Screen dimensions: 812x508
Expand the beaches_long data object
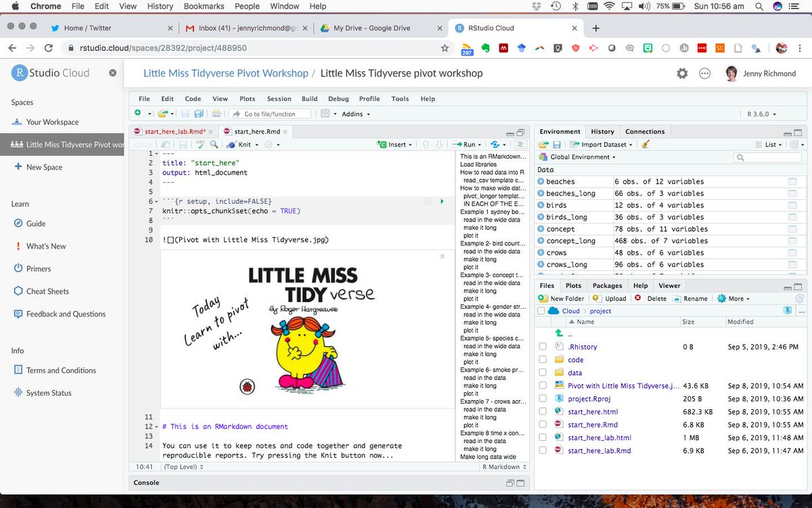541,193
